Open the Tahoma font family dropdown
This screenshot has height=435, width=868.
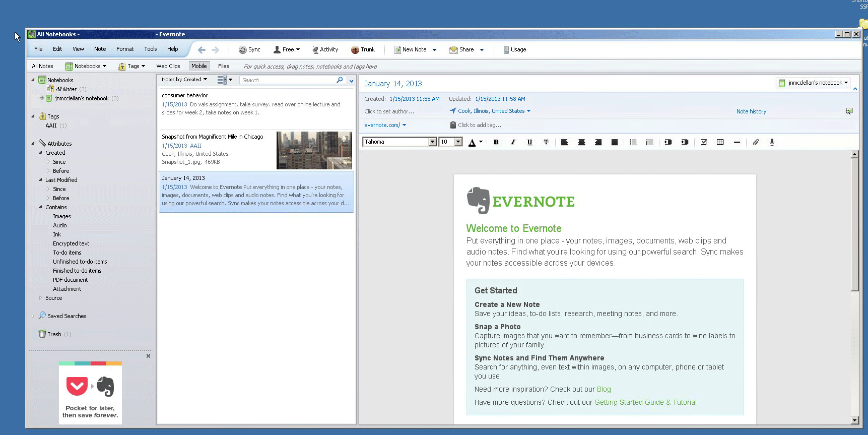(432, 142)
